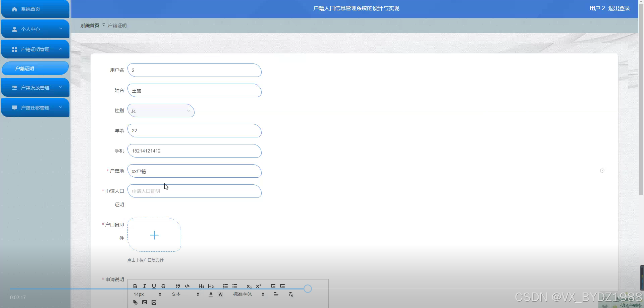Apply superscript formatting
This screenshot has height=308, width=644.
pos(258,286)
